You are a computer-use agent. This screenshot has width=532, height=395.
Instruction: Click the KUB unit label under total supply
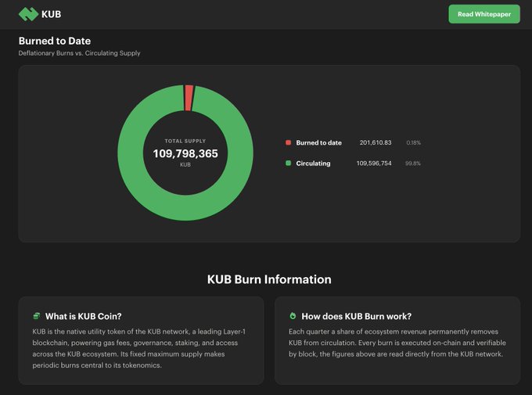click(185, 164)
